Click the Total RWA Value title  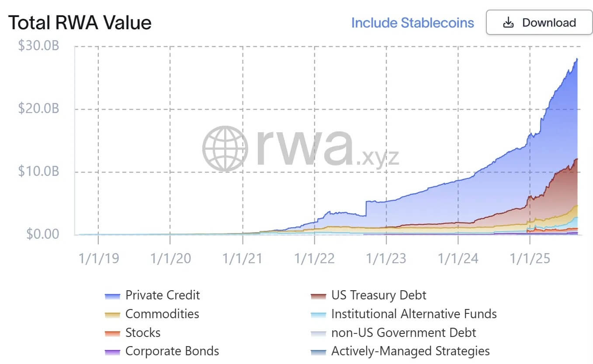(x=80, y=22)
